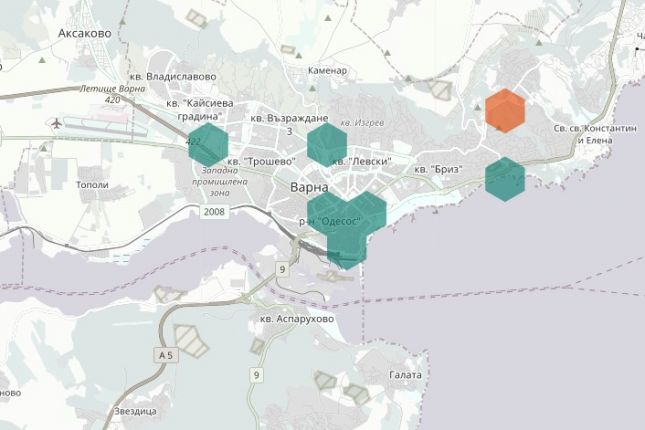Select the teal hexagon near Бриз
The height and width of the screenshot is (430, 645).
(x=505, y=179)
